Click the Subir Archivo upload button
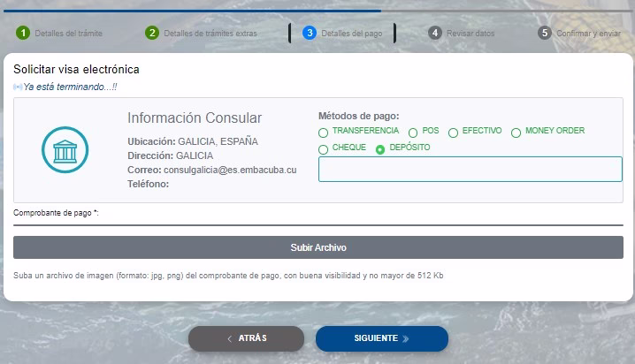 coord(318,247)
